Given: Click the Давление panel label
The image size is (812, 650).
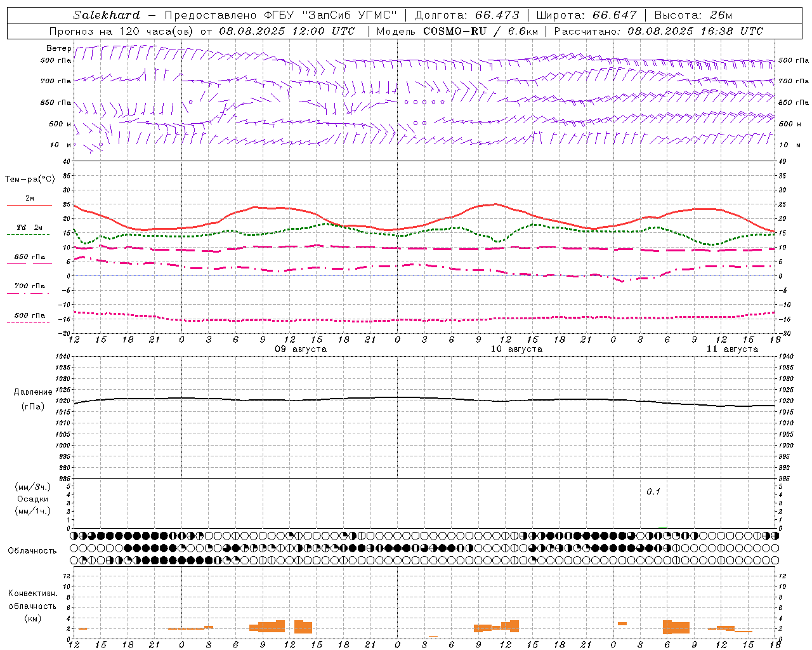Looking at the screenshot, I should pos(33,392).
